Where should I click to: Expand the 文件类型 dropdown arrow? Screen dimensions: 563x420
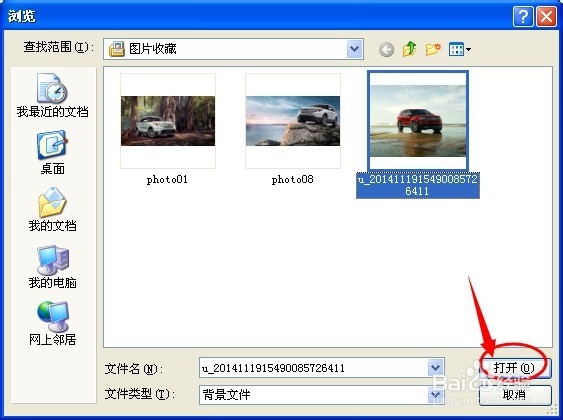[435, 395]
